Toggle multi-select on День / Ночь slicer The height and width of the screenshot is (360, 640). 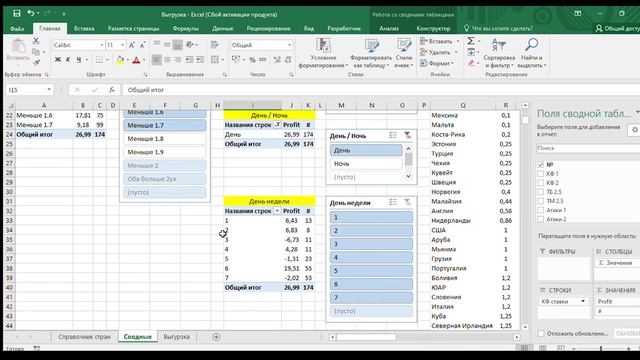coord(393,136)
